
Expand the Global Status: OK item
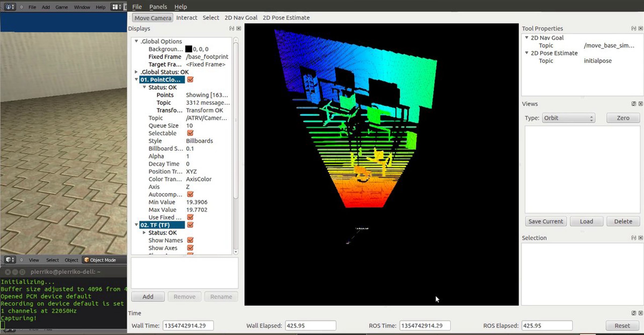(x=136, y=72)
